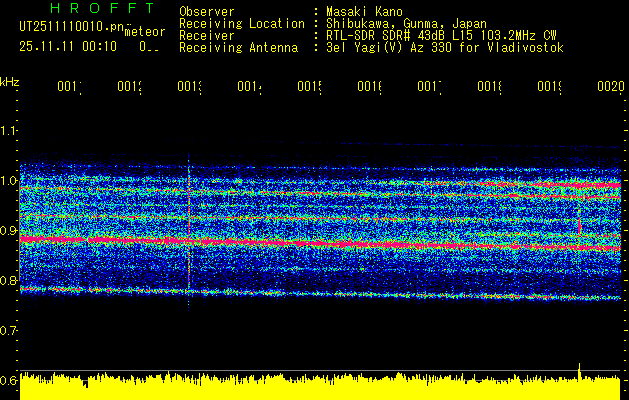Viewport: 629px width, 400px height.
Task: Click the word "meteor" under the file name
Action: (144, 32)
